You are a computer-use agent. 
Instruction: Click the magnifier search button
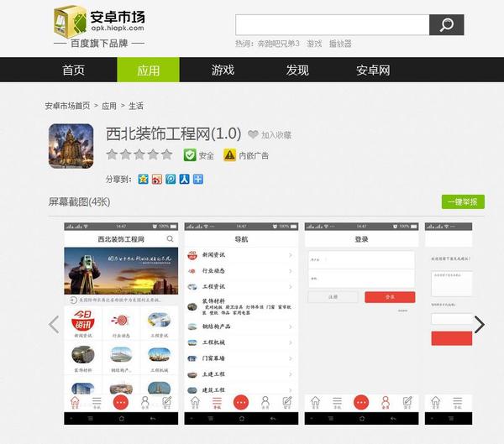[446, 25]
